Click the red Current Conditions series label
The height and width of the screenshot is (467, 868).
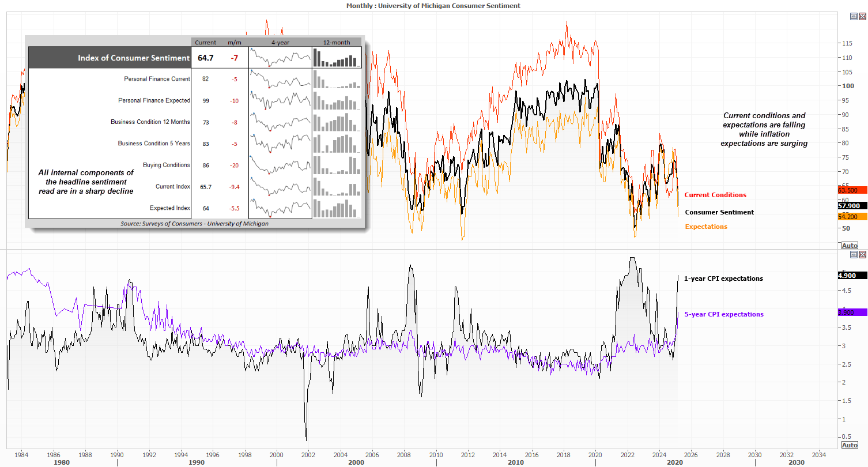coord(715,195)
